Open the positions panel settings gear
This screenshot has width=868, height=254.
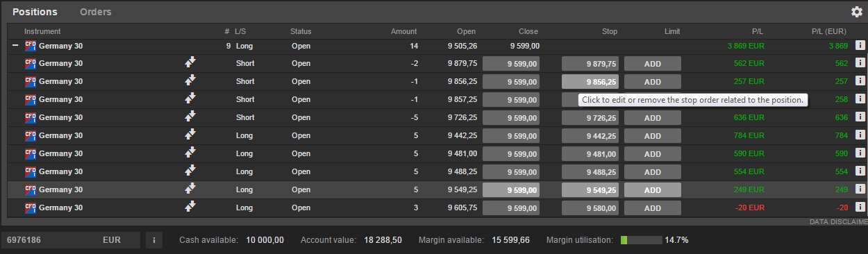tap(856, 12)
